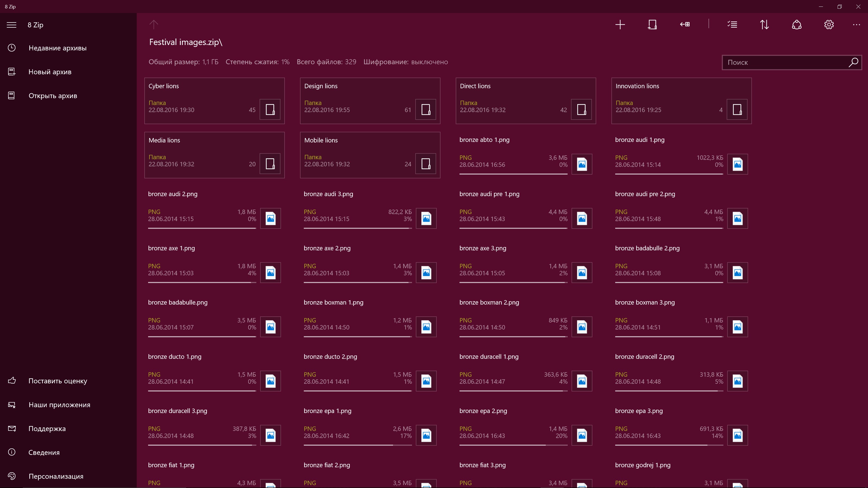Viewport: 868px width, 488px height.
Task: Select file bronze badabulle 2.png
Action: [681, 263]
